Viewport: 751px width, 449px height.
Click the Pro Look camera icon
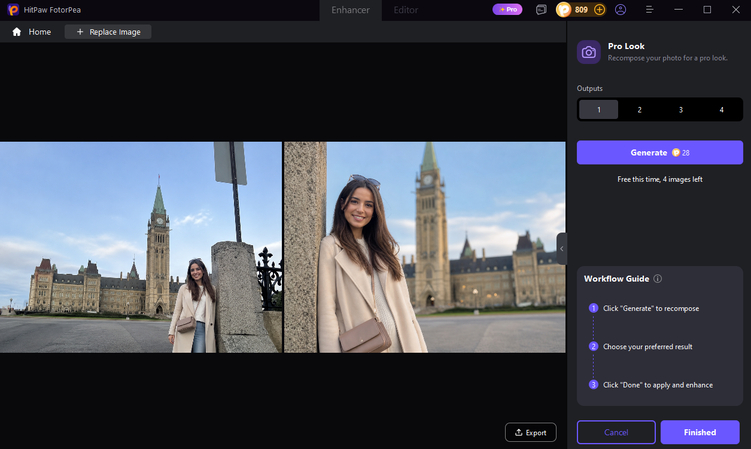pos(589,52)
